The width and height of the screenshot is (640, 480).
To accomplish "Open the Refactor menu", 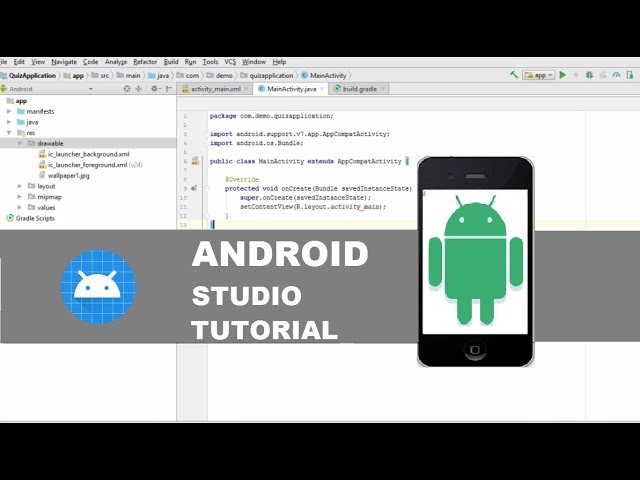I will [x=145, y=62].
